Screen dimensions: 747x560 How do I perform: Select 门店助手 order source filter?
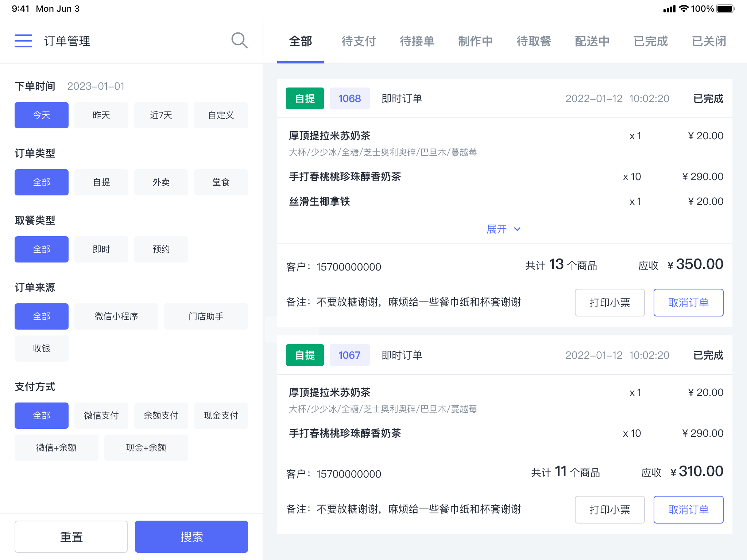(x=206, y=316)
